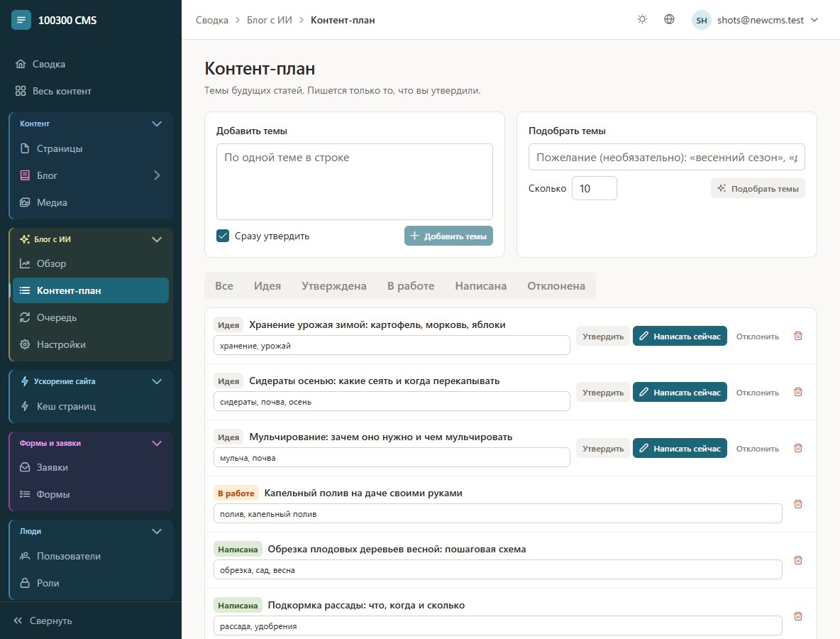840x639 pixels.
Task: Collapse the Формы и заявки section
Action: point(156,443)
